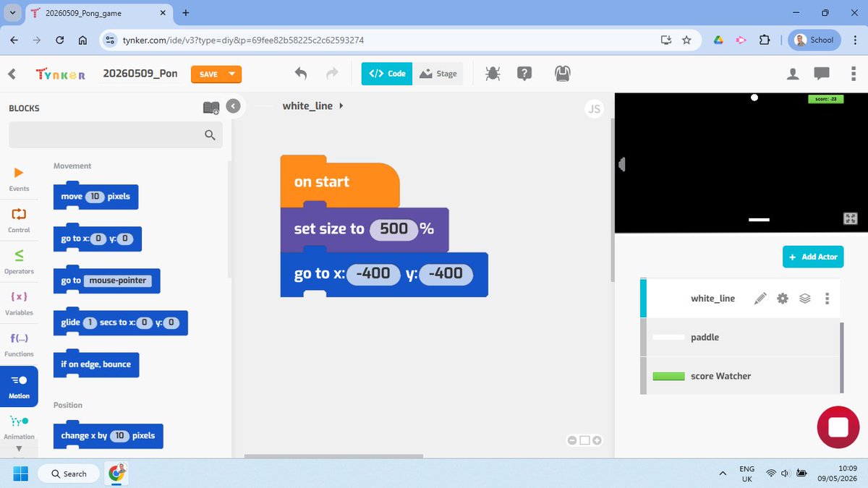Image resolution: width=868 pixels, height=488 pixels.
Task: Open mouse-pointer dropdown in go to block
Action: click(x=118, y=281)
